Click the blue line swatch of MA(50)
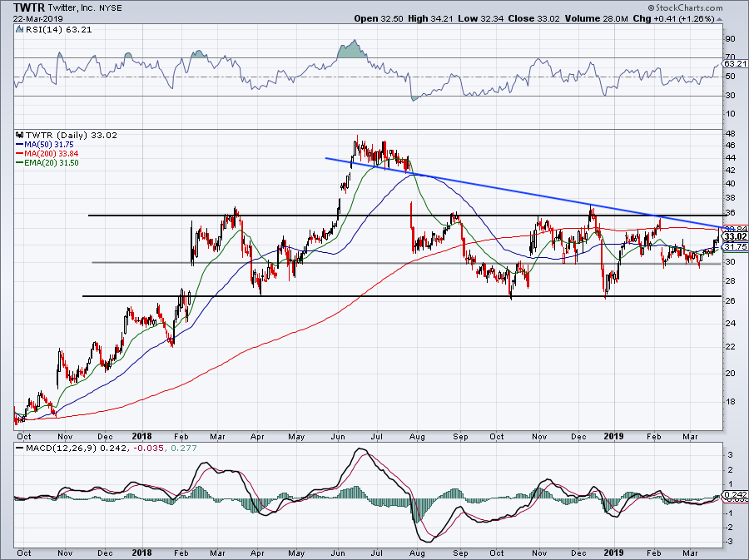 pyautogui.click(x=20, y=144)
